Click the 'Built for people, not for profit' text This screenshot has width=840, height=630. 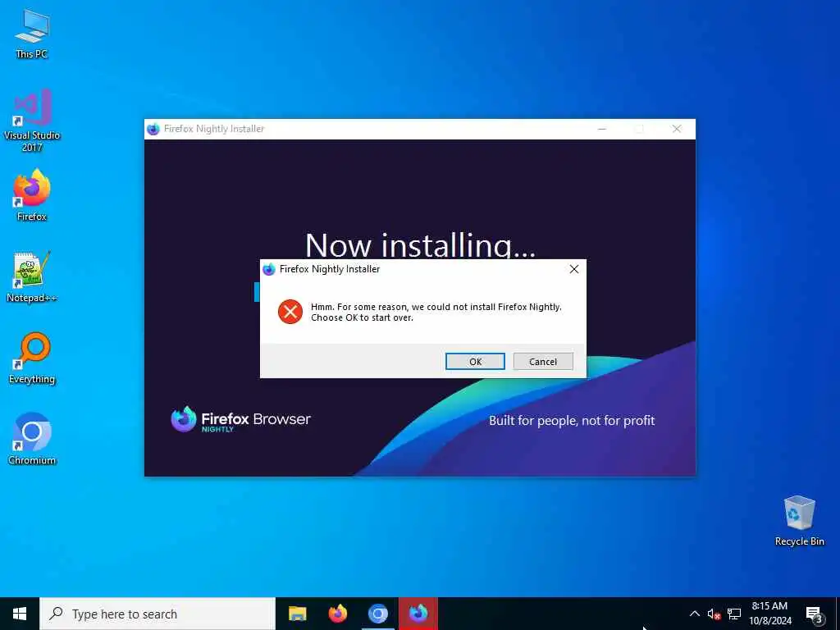point(572,421)
